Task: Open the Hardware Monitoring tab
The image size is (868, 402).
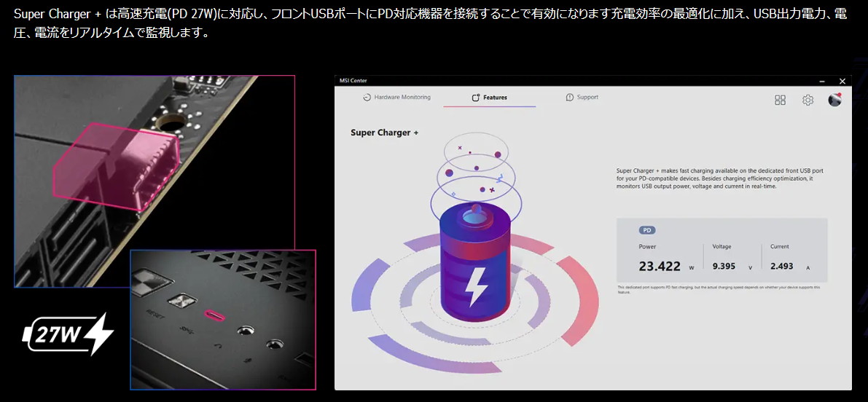Action: tap(396, 98)
